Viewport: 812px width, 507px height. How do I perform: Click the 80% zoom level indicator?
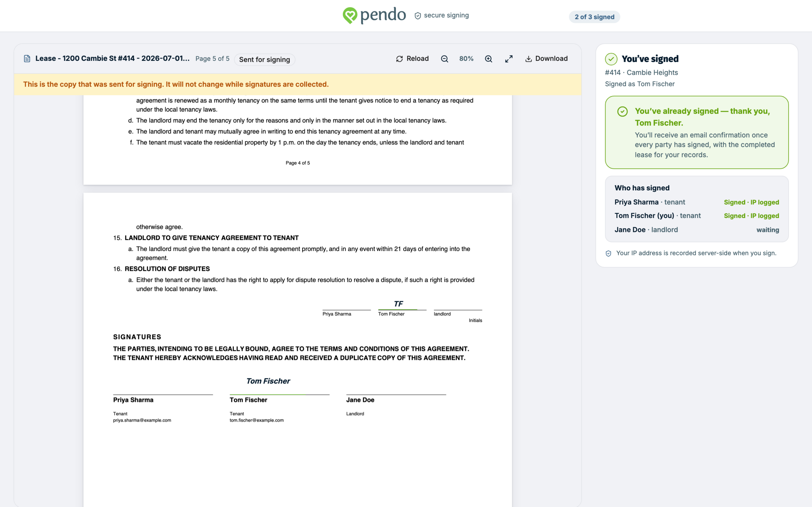466,59
